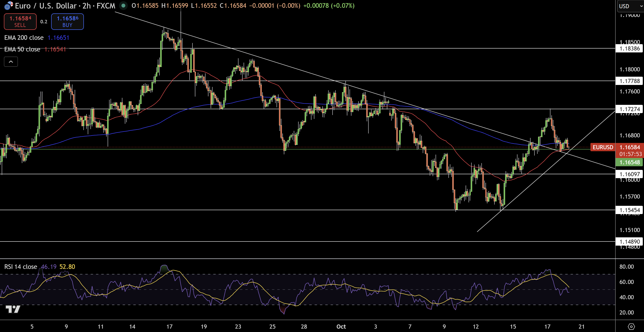This screenshot has width=644, height=332.
Task: Click the RSI average value 52.80
Action: coord(67,267)
